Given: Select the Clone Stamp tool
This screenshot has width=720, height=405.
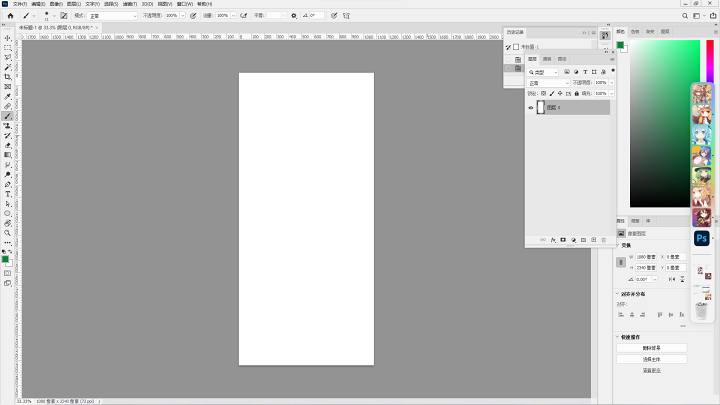Looking at the screenshot, I should [8, 126].
